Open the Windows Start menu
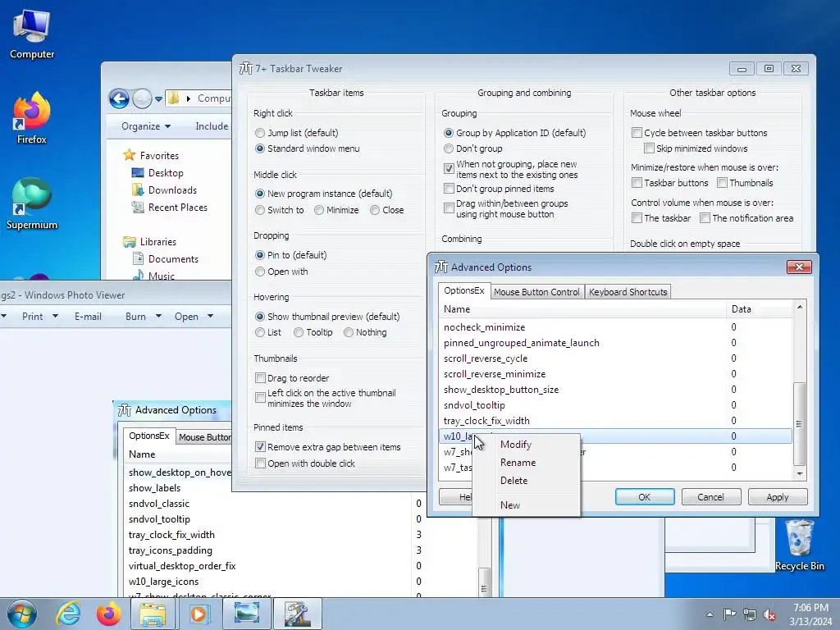The width and height of the screenshot is (840, 630). [x=22, y=614]
